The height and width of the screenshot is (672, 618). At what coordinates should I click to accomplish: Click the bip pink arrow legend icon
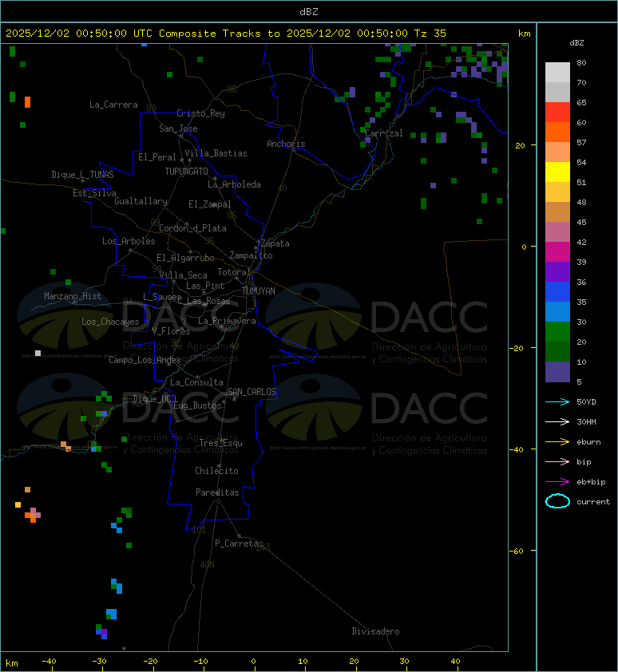(557, 462)
